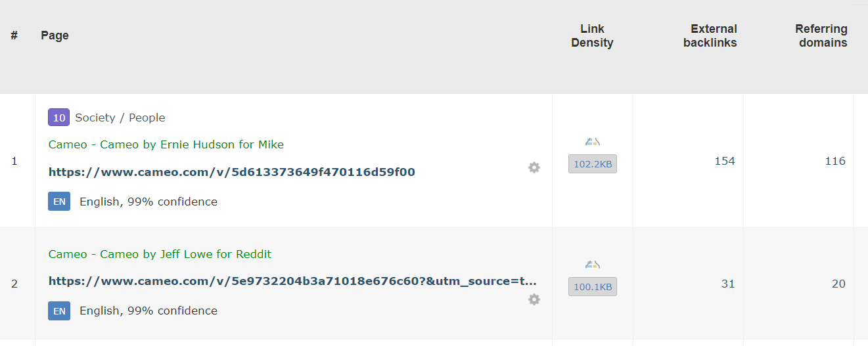Open Cameo by Jeff Lowe for Reddit title
868x346 pixels.
point(160,254)
